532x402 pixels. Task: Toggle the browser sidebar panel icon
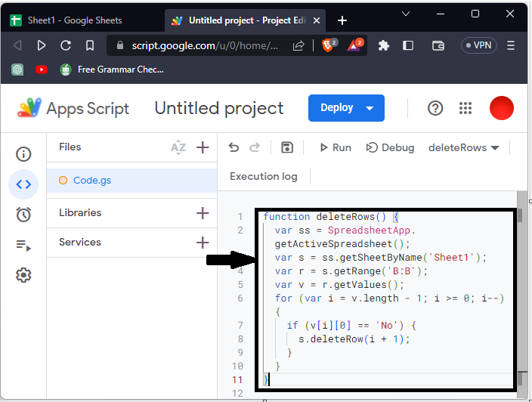[408, 45]
